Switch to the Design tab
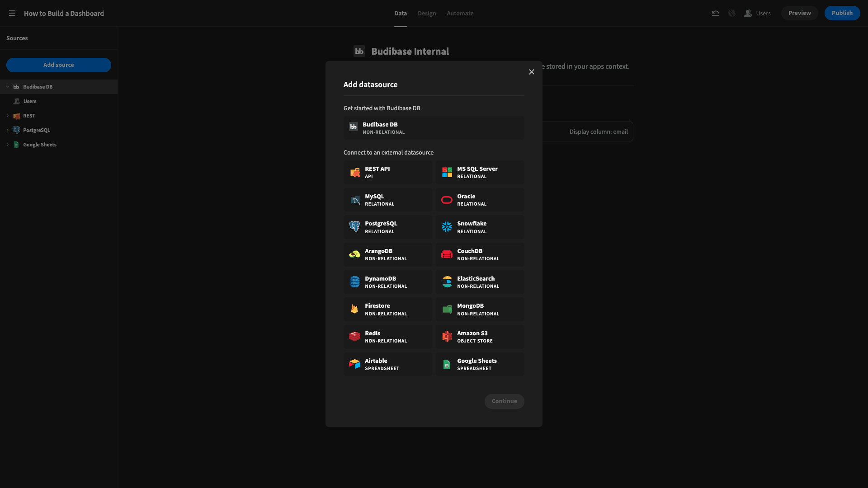This screenshot has width=868, height=488. pos(427,14)
